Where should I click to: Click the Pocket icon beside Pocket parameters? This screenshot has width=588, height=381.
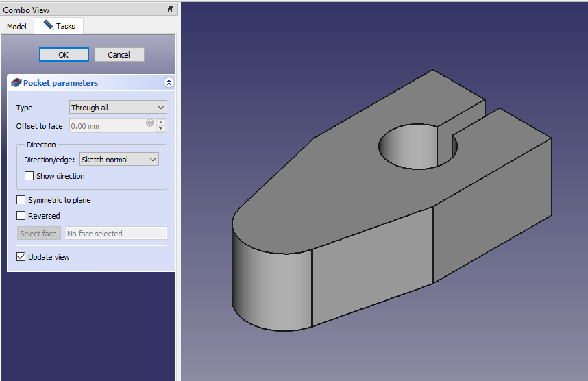tap(16, 83)
